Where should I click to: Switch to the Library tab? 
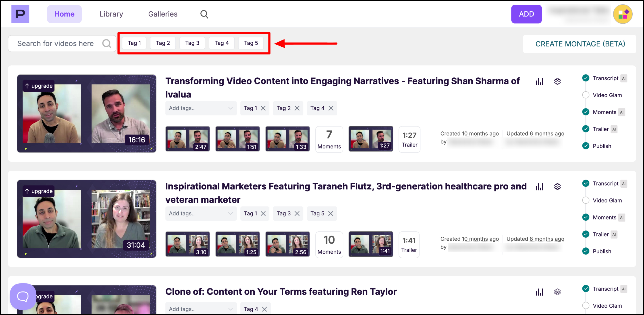click(111, 14)
